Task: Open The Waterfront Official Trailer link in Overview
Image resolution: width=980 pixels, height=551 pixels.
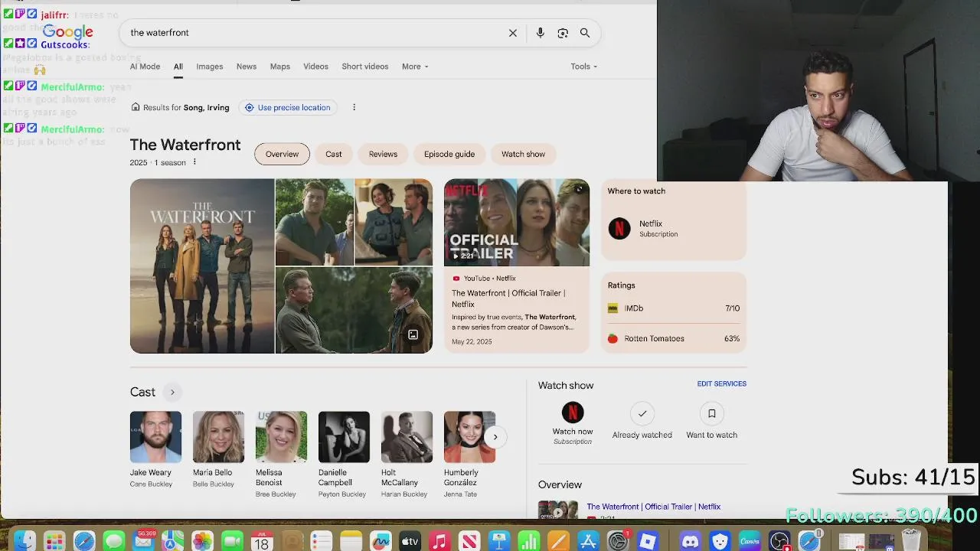Action: pyautogui.click(x=653, y=507)
